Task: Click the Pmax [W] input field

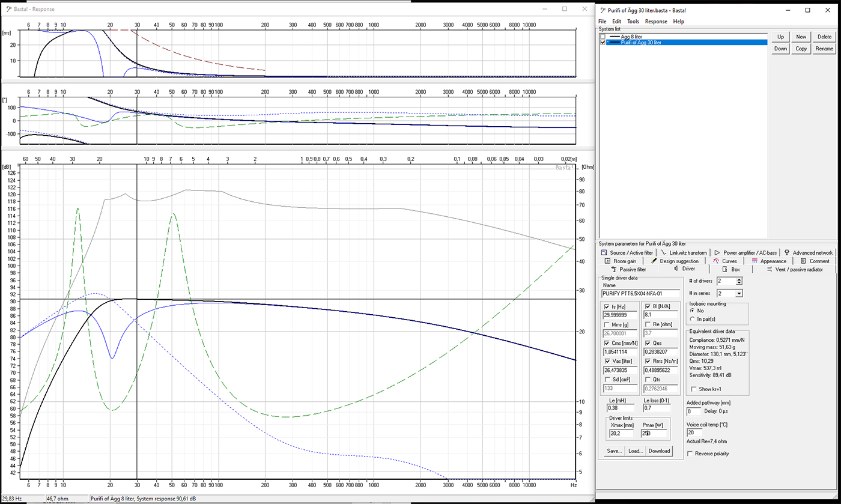Action: (x=654, y=433)
